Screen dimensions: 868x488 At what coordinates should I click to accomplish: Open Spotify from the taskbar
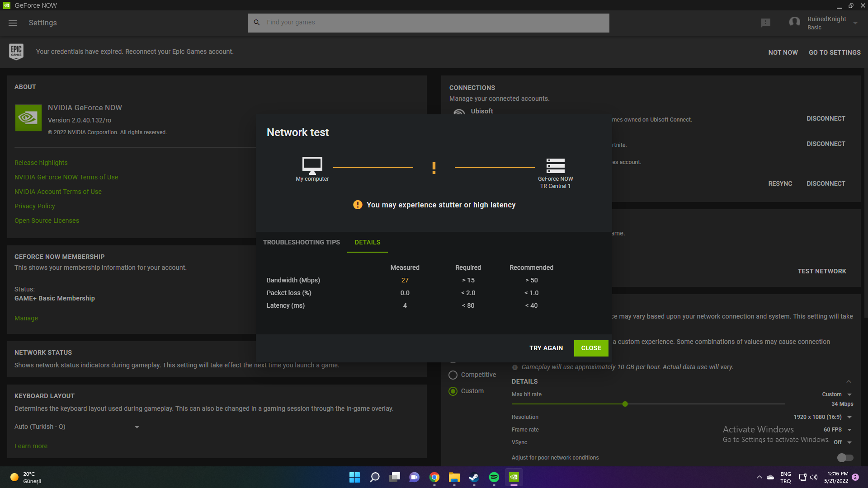[494, 477]
